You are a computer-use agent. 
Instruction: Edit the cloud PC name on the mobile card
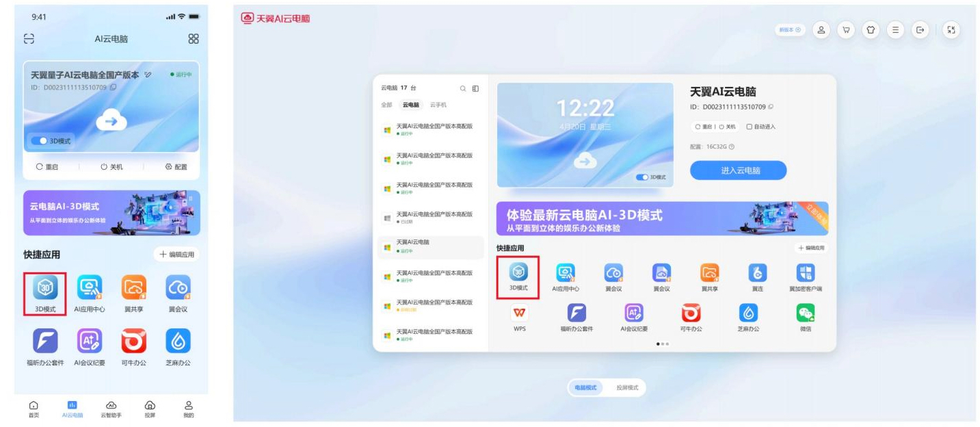point(148,75)
